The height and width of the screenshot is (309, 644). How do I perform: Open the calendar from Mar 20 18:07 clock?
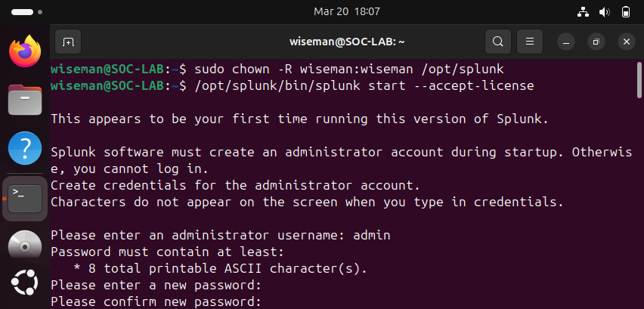point(346,12)
